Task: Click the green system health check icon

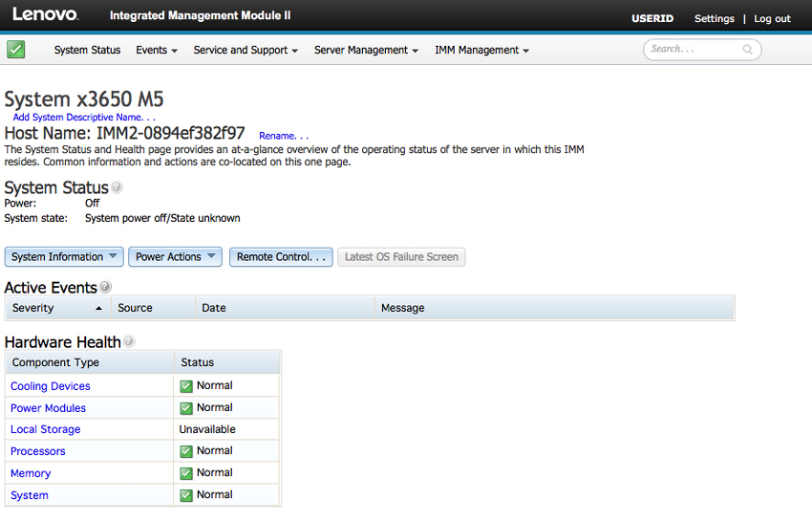Action: 16,50
